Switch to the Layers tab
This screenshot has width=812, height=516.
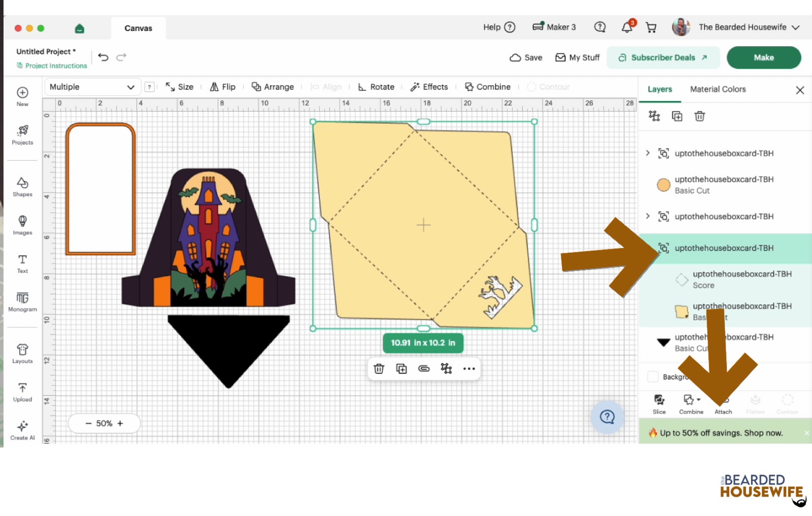tap(660, 89)
